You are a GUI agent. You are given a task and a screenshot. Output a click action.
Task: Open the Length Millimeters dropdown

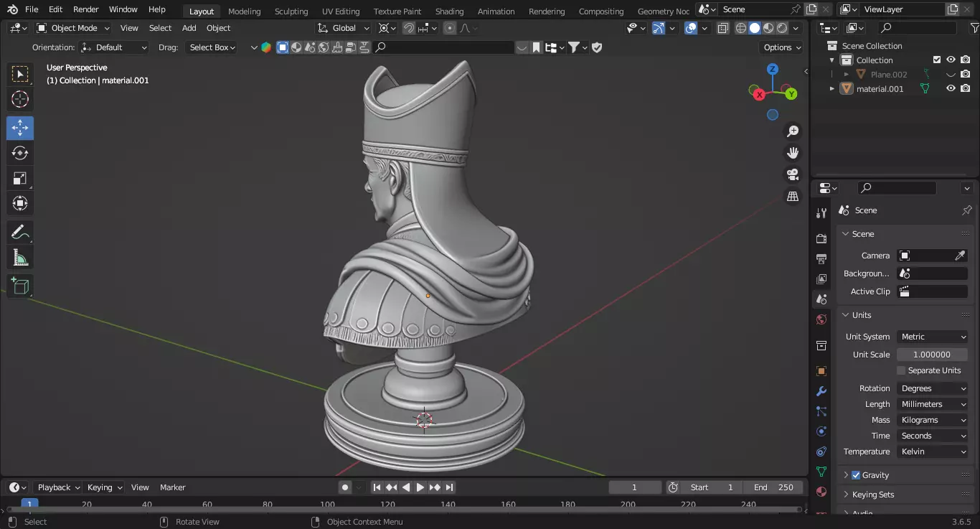[x=932, y=404]
